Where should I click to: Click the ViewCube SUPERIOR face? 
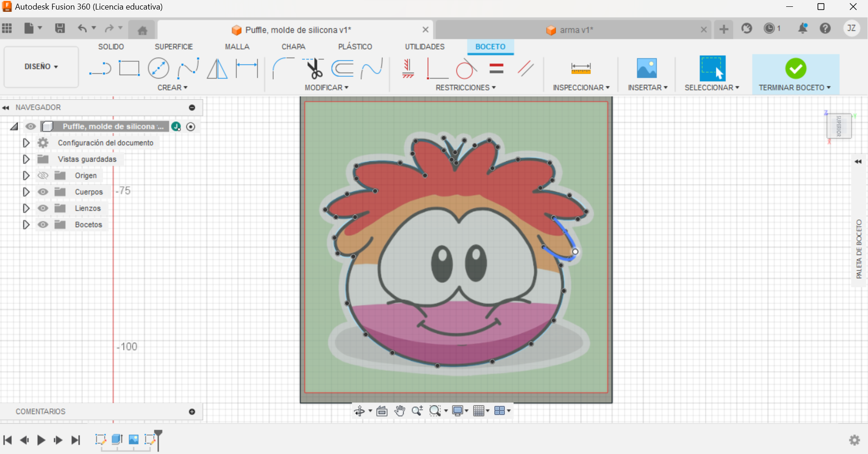pyautogui.click(x=839, y=126)
